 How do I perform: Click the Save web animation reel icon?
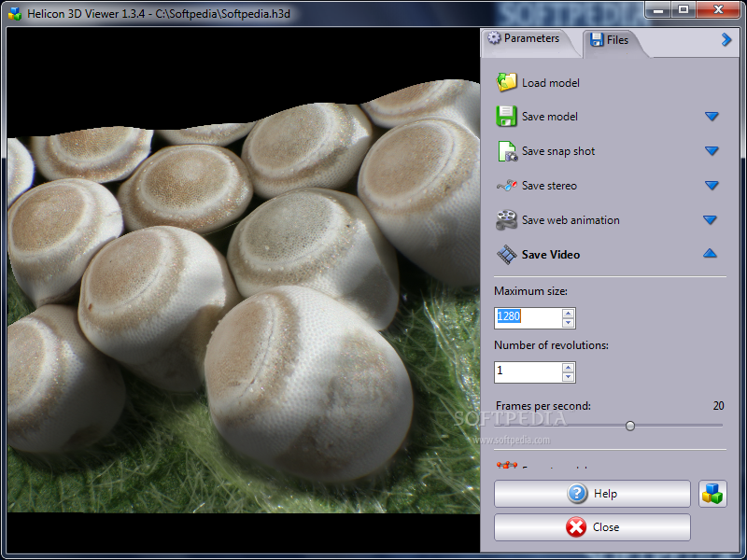(506, 219)
